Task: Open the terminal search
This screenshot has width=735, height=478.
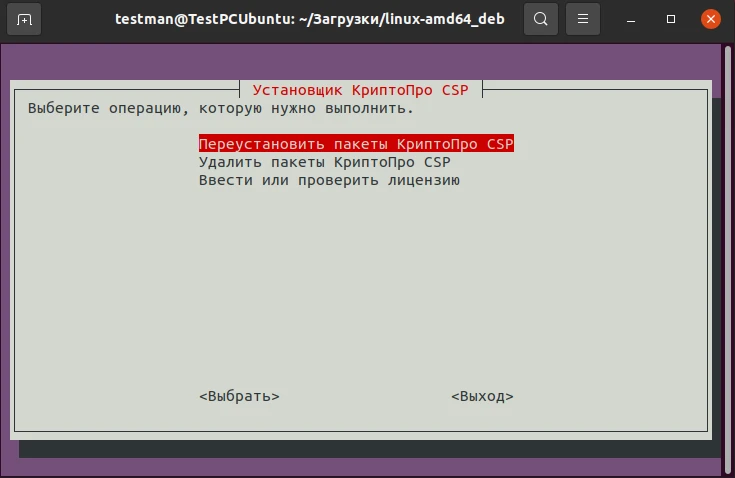Action: click(x=540, y=19)
